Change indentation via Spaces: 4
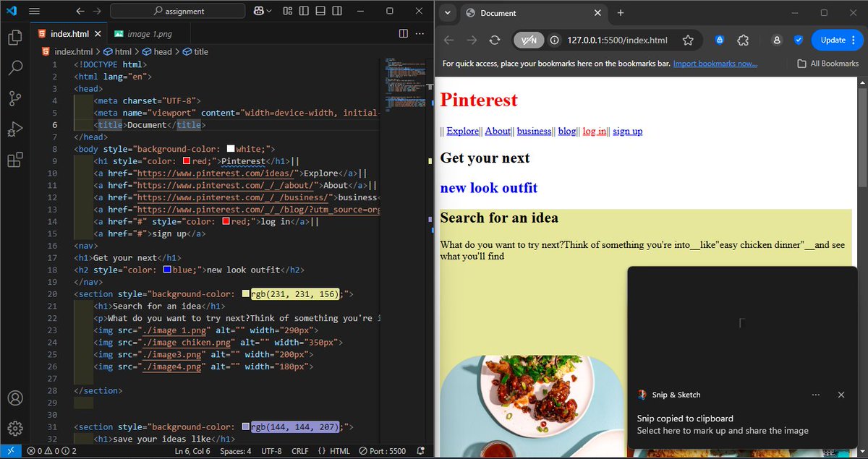Screen dimensions: 868x459 point(236,451)
